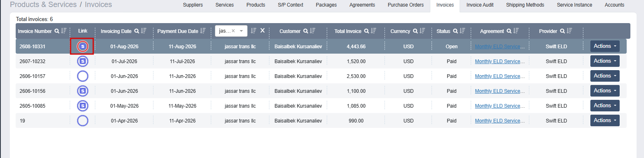The width and height of the screenshot is (644, 158).
Task: Select the 2,530.00 total invoice cell
Action: pos(356,76)
